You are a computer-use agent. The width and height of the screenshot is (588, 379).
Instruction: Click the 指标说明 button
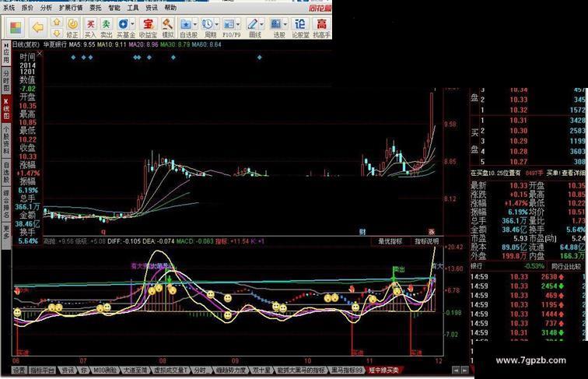click(427, 241)
